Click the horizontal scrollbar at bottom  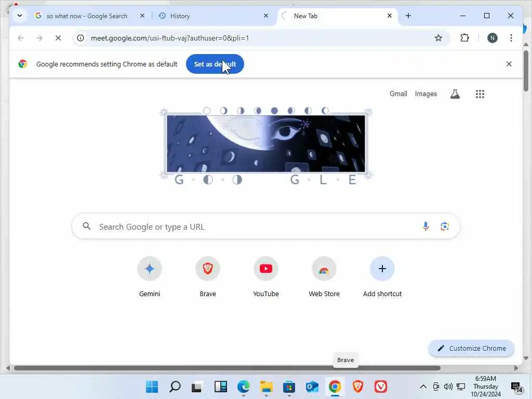[x=227, y=368]
